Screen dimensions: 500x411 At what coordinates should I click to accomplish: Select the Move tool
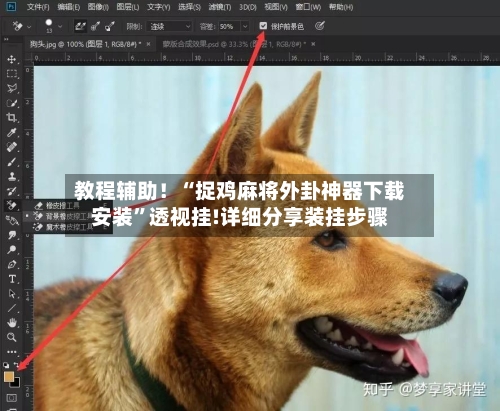pos(12,60)
